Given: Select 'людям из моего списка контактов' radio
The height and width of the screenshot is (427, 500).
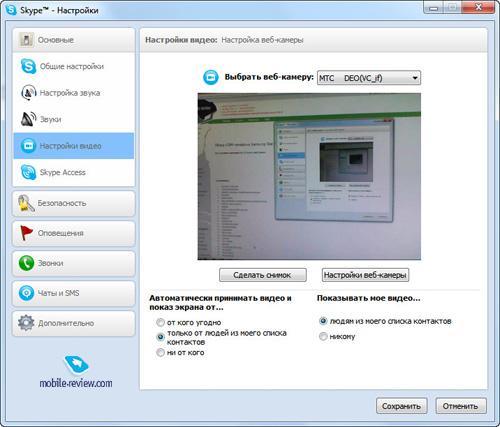Looking at the screenshot, I should (323, 321).
